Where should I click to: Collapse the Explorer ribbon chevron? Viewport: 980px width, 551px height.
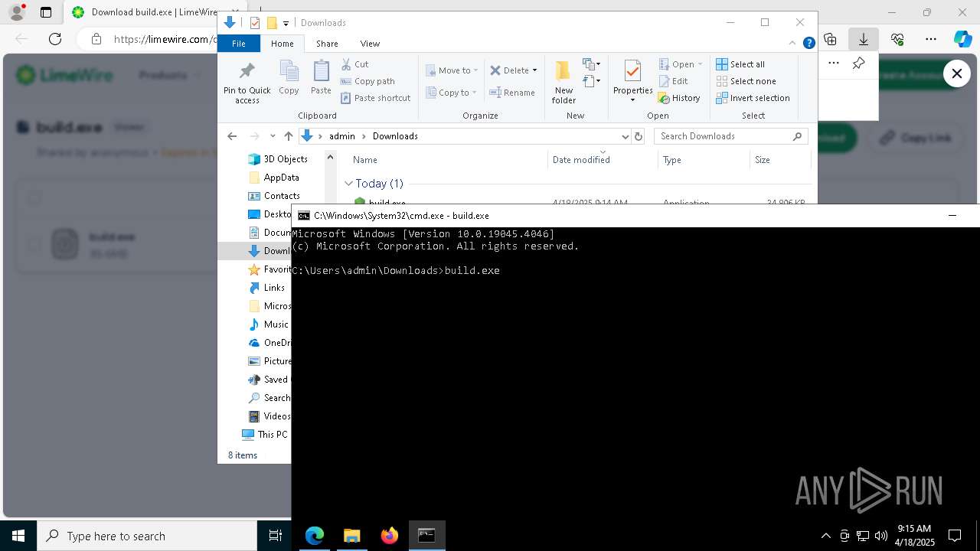click(x=793, y=44)
